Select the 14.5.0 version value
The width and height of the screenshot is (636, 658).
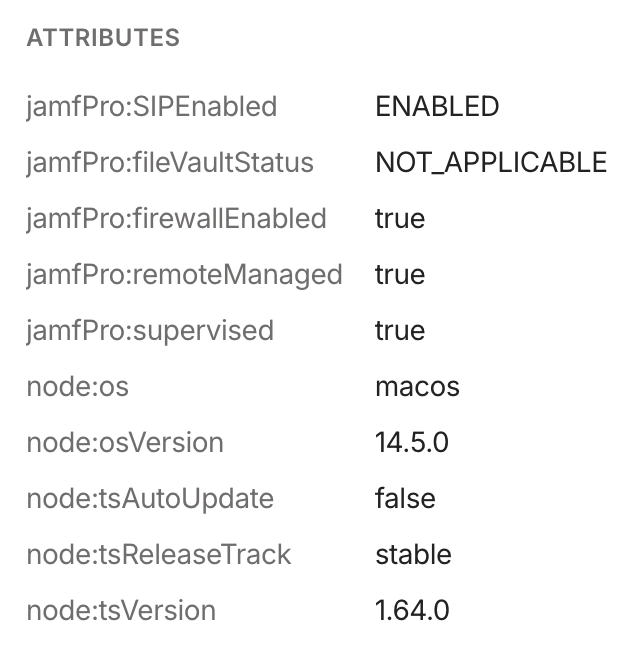(411, 442)
